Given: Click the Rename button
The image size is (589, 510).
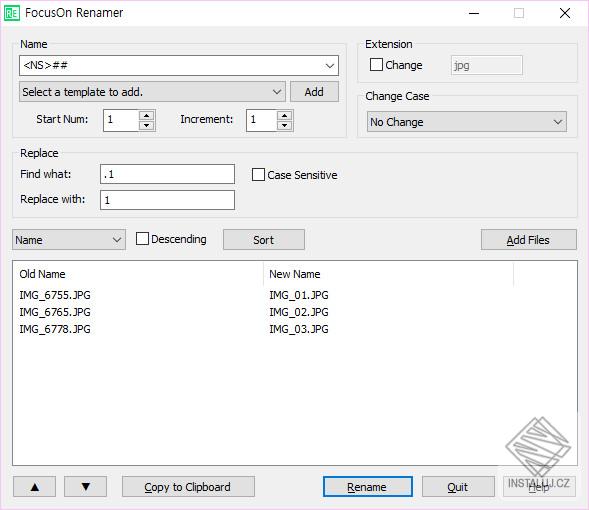Looking at the screenshot, I should (367, 487).
